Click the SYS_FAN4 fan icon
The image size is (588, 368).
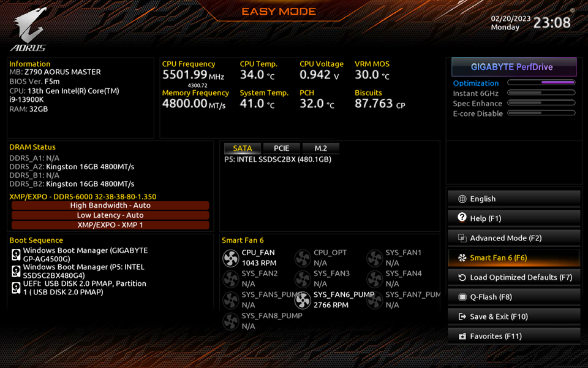click(x=375, y=280)
